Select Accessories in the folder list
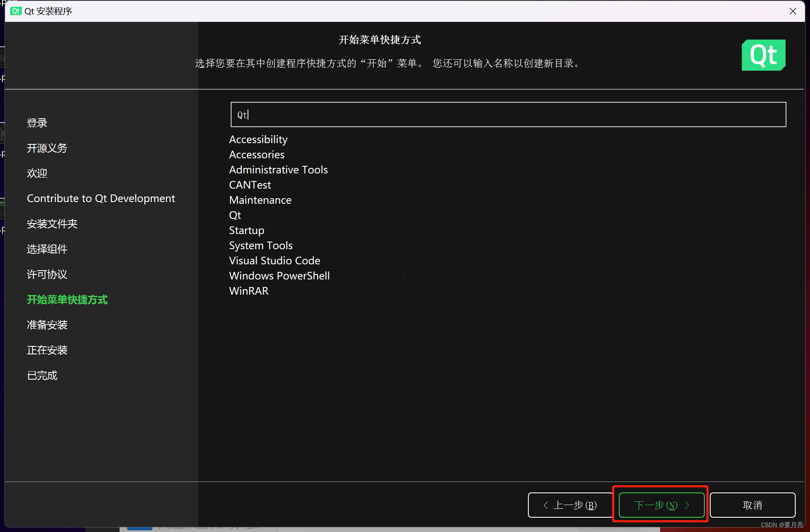 (257, 154)
